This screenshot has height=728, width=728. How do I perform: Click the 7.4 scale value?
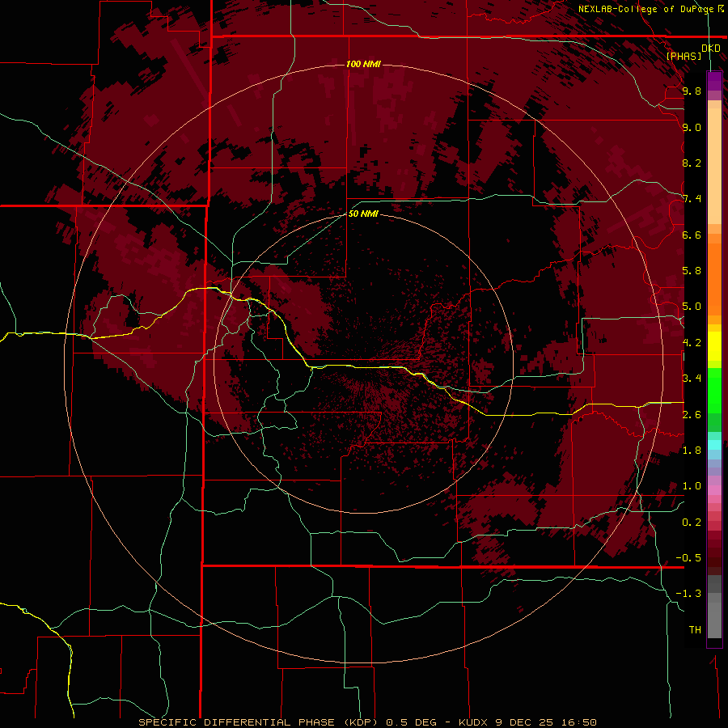692,199
